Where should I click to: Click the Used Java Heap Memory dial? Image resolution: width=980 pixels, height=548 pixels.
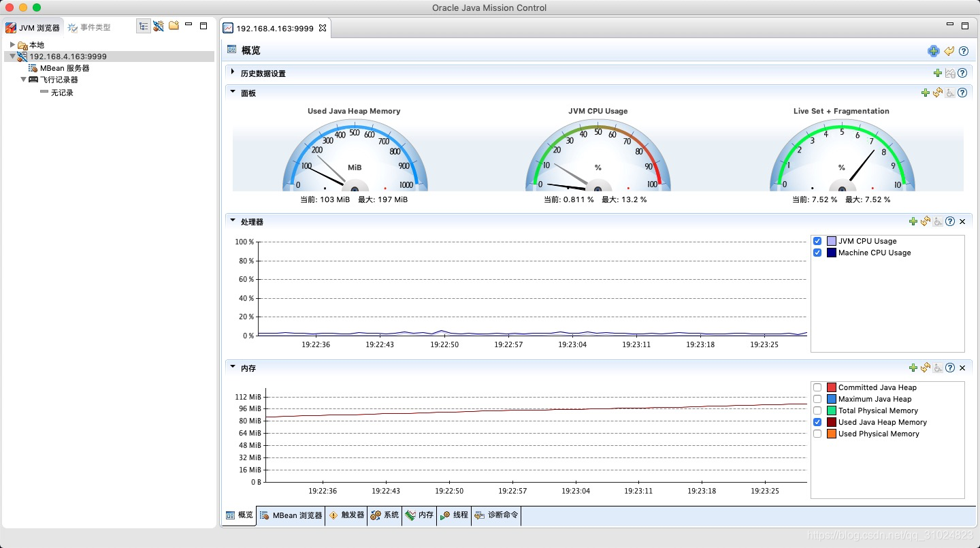[x=355, y=156]
